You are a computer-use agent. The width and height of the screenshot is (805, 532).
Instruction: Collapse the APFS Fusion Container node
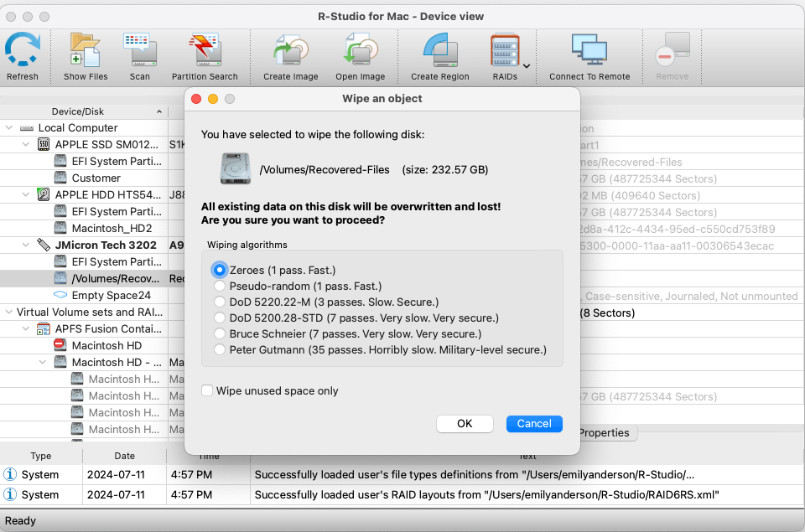(26, 329)
